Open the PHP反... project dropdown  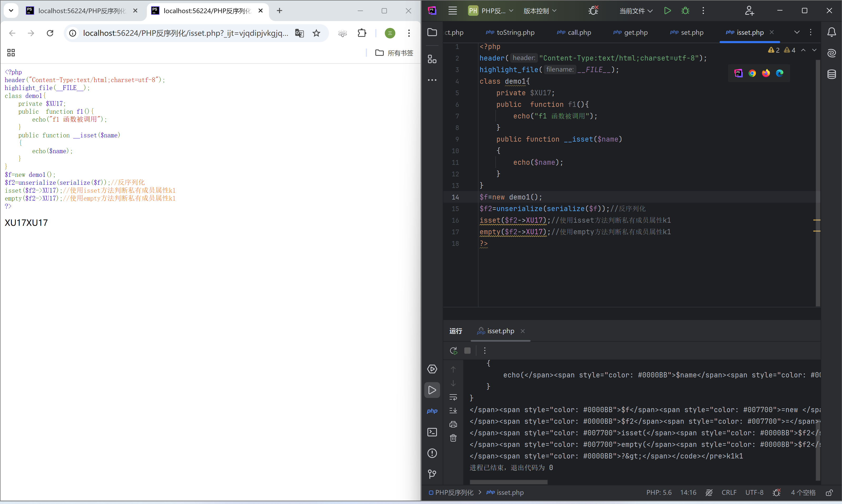tap(491, 11)
